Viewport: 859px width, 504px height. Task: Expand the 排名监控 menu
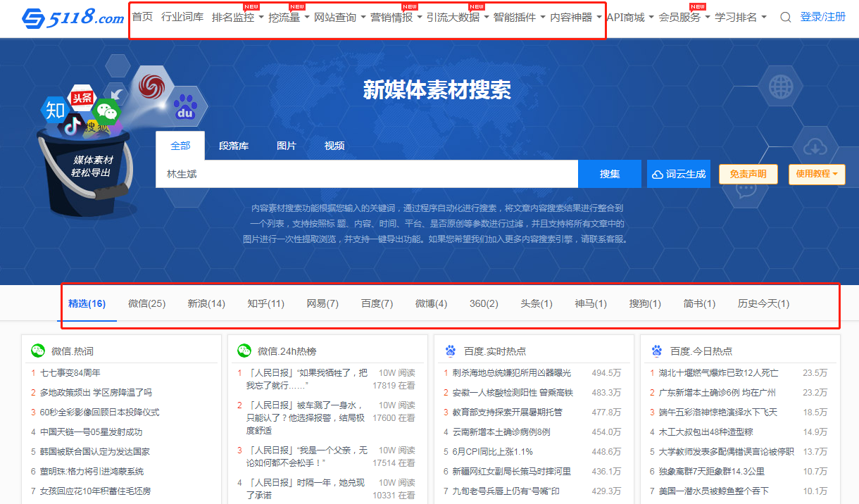click(237, 17)
